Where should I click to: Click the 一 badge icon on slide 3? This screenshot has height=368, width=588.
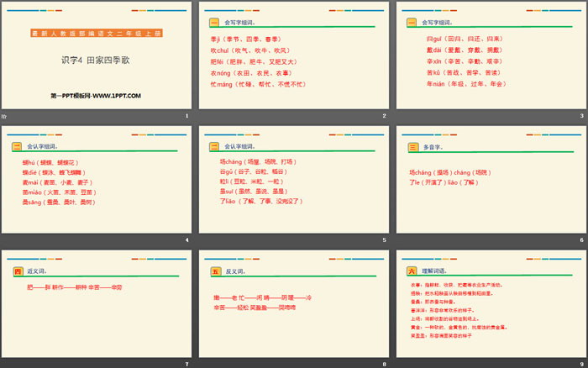pos(412,22)
